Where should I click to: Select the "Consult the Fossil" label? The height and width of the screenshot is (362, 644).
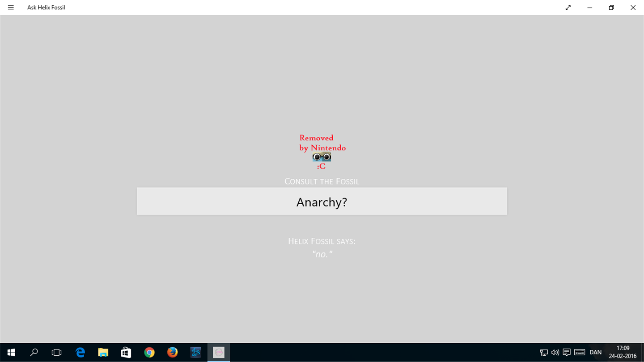click(x=322, y=181)
